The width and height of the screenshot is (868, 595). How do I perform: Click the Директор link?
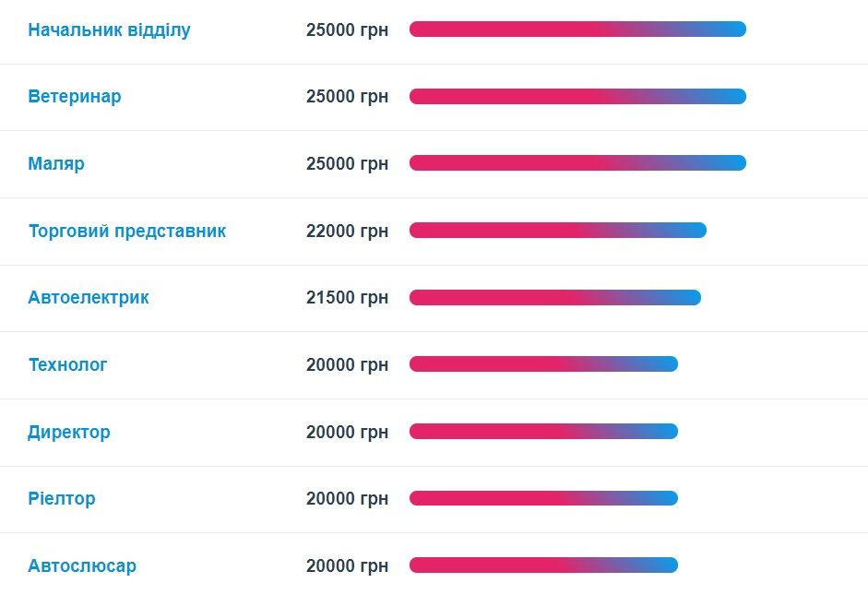click(69, 432)
